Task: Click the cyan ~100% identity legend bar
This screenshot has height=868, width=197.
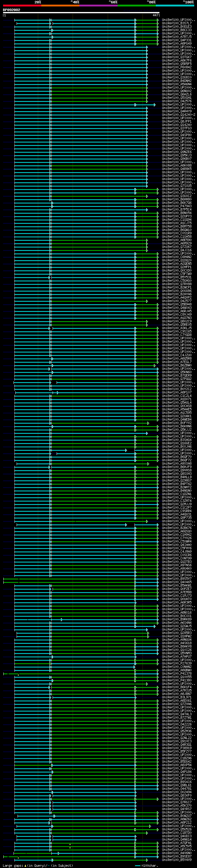Action: [175, 6]
